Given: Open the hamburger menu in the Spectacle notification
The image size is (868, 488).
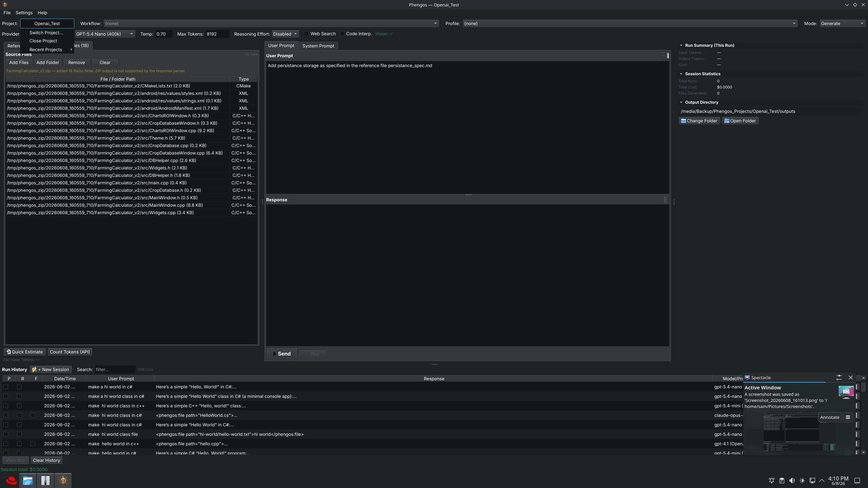Looking at the screenshot, I should coord(848,417).
